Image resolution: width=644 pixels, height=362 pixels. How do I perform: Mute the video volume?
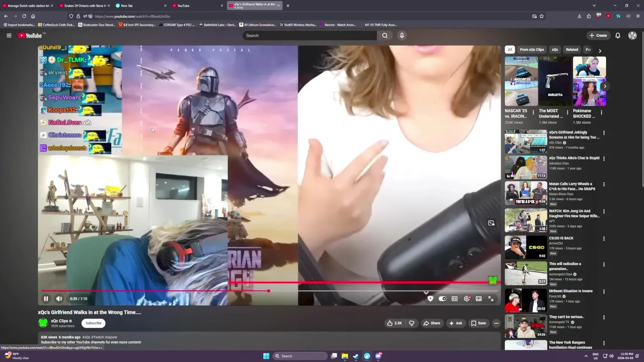tap(59, 299)
